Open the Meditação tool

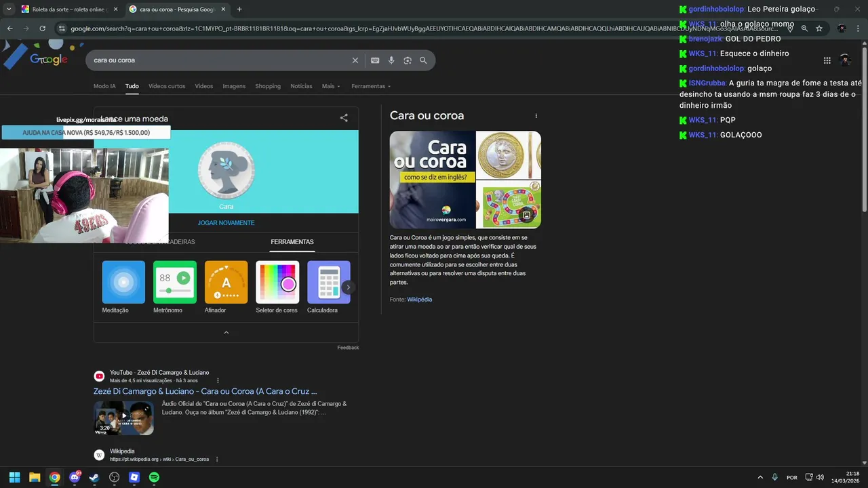pos(123,287)
